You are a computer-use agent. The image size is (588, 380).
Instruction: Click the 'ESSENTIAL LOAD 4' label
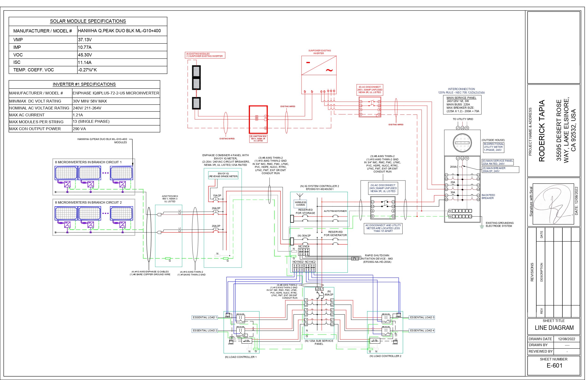pos(422,330)
